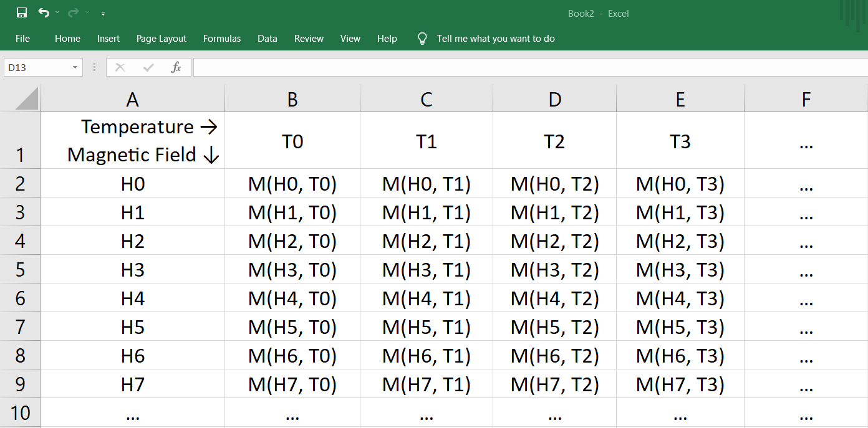Image resolution: width=868 pixels, height=428 pixels.
Task: Click the Insert Function fx icon
Action: pyautogui.click(x=176, y=67)
